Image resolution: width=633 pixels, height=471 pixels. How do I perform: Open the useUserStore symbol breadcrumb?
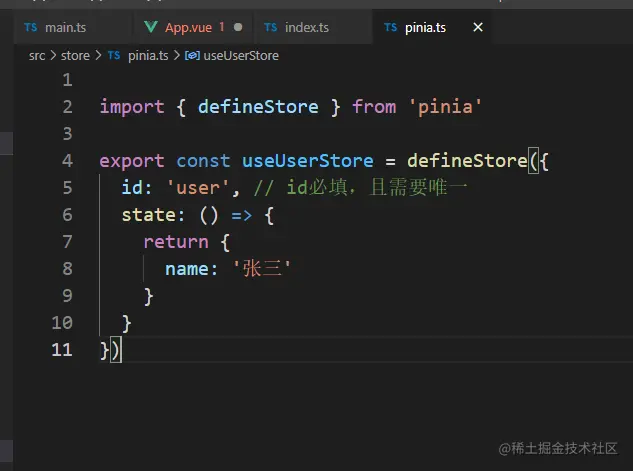pyautogui.click(x=241, y=56)
